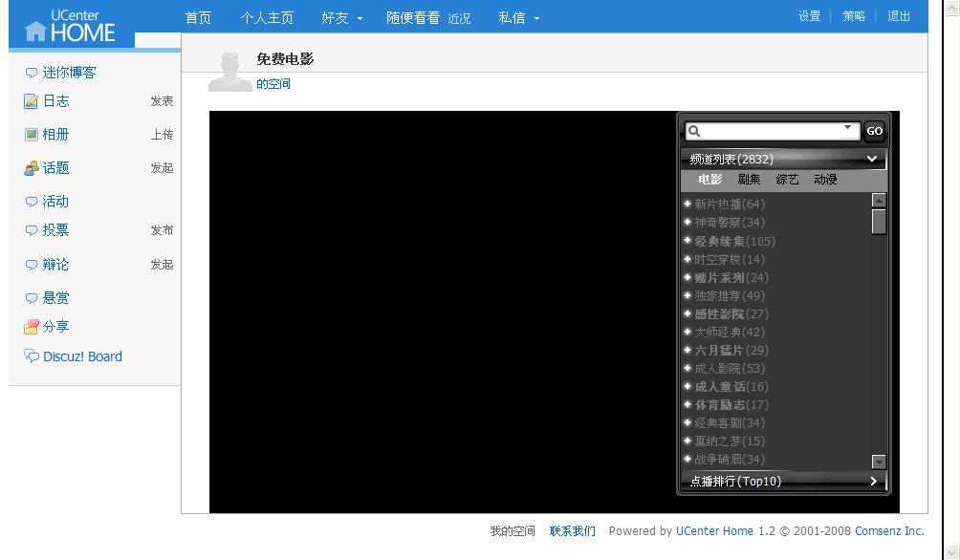Expand 独家推荐(49) plus icon
960x560 pixels.
pyautogui.click(x=687, y=295)
